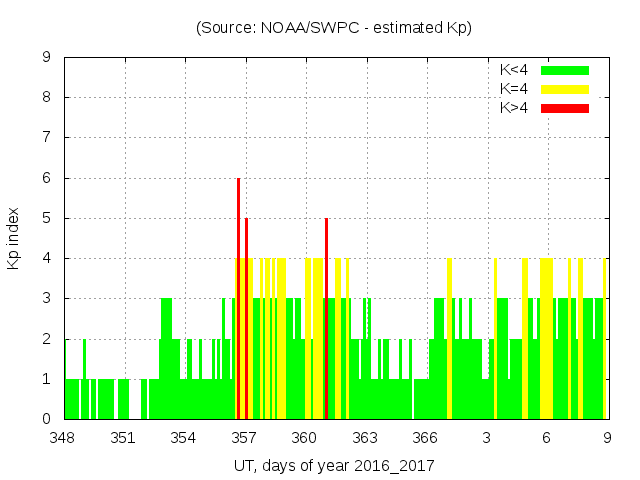Click the 'UT, days of year 2016_2017' label

point(334,465)
